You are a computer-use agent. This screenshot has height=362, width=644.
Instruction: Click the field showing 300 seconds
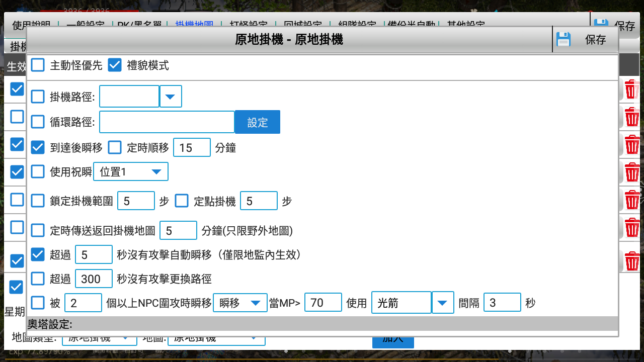[x=94, y=279]
